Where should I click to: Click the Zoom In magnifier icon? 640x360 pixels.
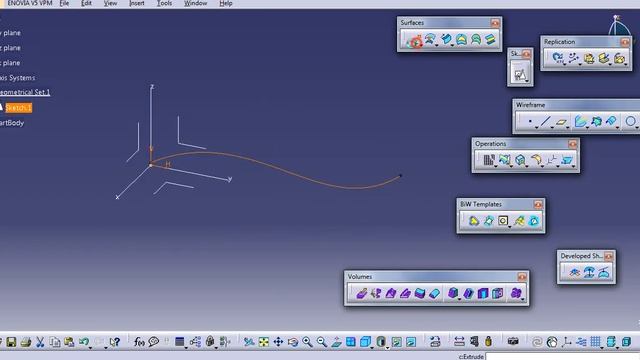coord(307,342)
